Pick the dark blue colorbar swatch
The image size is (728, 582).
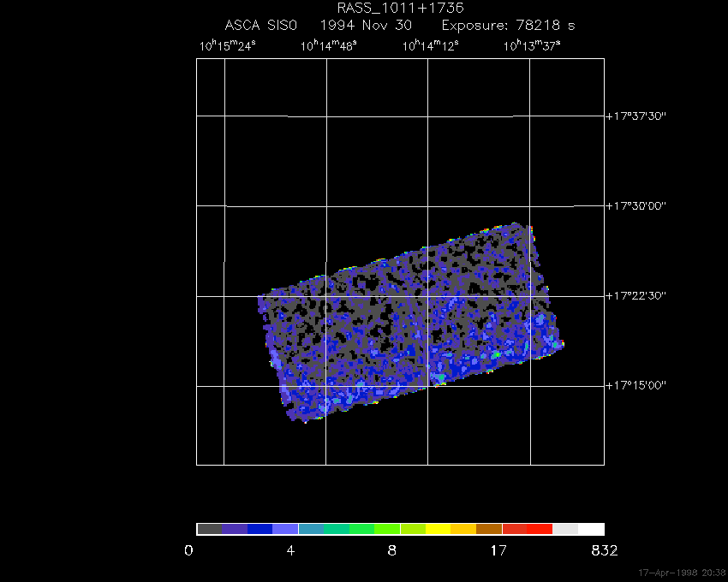260,529
